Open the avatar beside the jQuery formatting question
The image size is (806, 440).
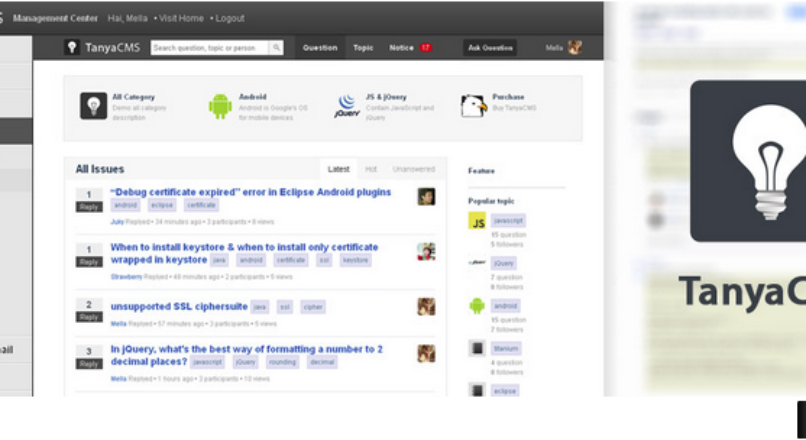pyautogui.click(x=426, y=354)
